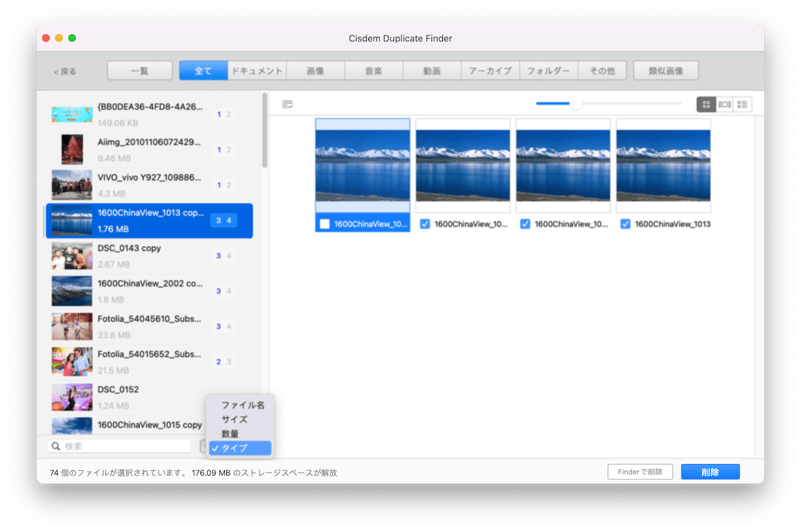Uncheck the fourth 1600ChinaView_1013 checkbox

(625, 224)
